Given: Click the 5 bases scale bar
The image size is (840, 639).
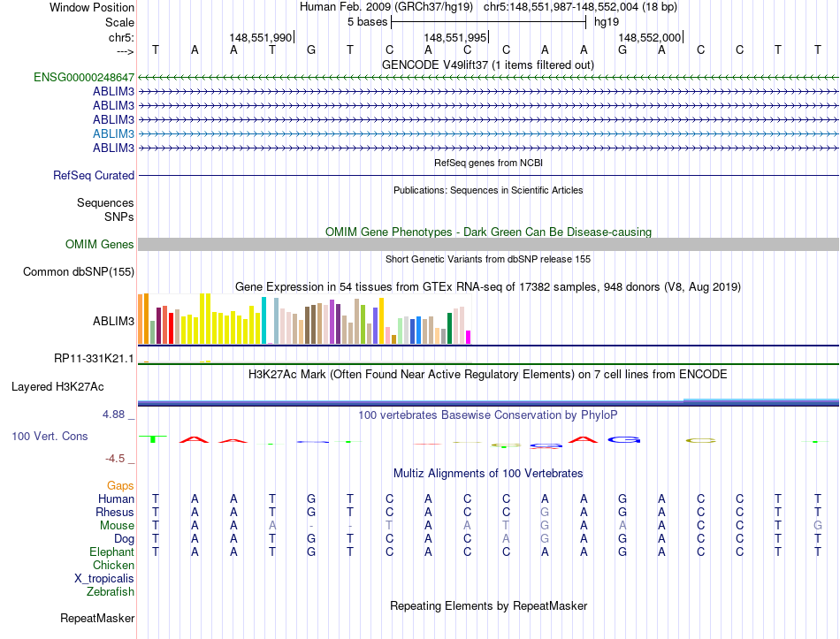Looking at the screenshot, I should tap(489, 22).
